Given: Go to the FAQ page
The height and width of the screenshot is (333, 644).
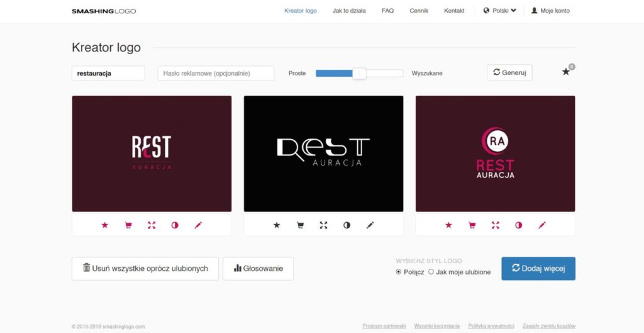Looking at the screenshot, I should [x=387, y=11].
